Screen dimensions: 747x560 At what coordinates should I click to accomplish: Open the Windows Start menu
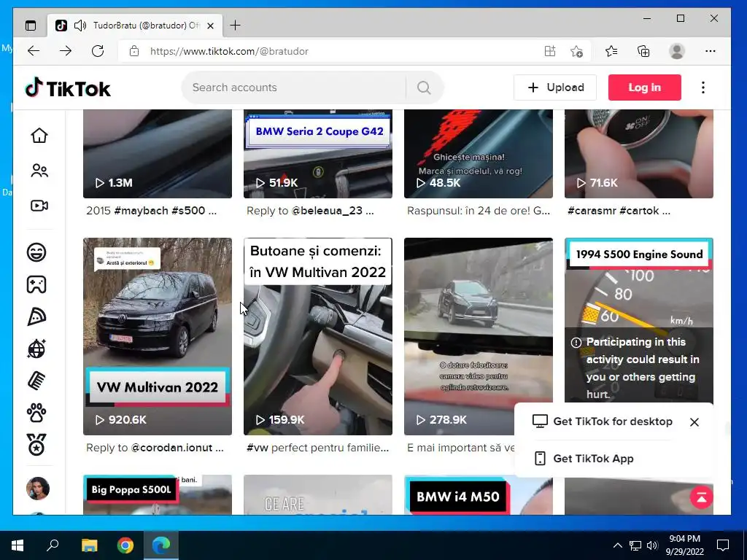coord(18,545)
